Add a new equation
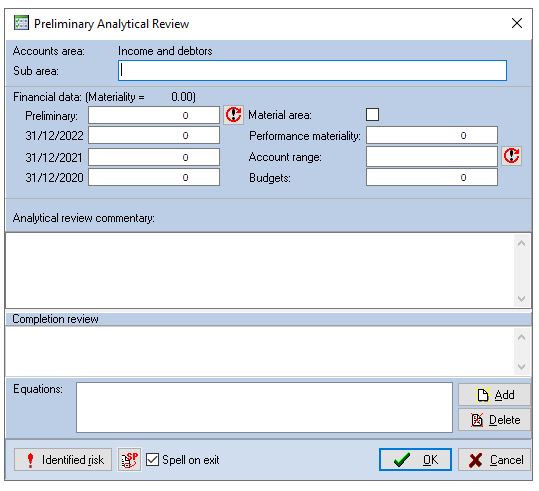This screenshot has width=539, height=491. tap(495, 395)
